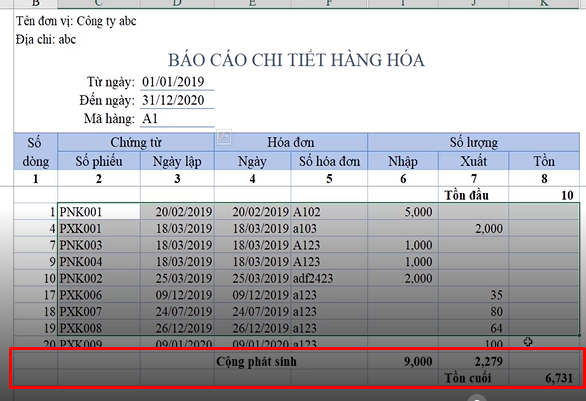This screenshot has height=401, width=586.
Task: Select the Số hóa đơn column header
Action: pyautogui.click(x=329, y=161)
